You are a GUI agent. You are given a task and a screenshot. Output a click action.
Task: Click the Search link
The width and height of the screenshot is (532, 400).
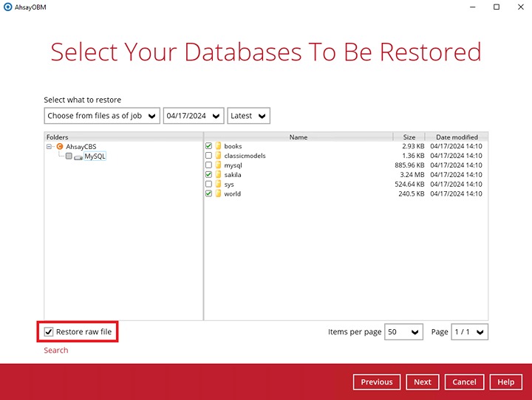[x=56, y=350]
